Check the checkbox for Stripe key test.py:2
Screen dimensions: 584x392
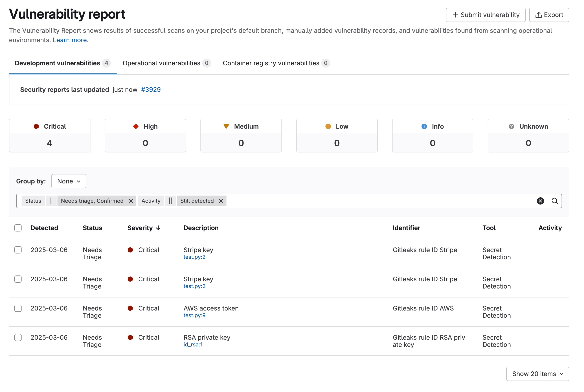[18, 250]
